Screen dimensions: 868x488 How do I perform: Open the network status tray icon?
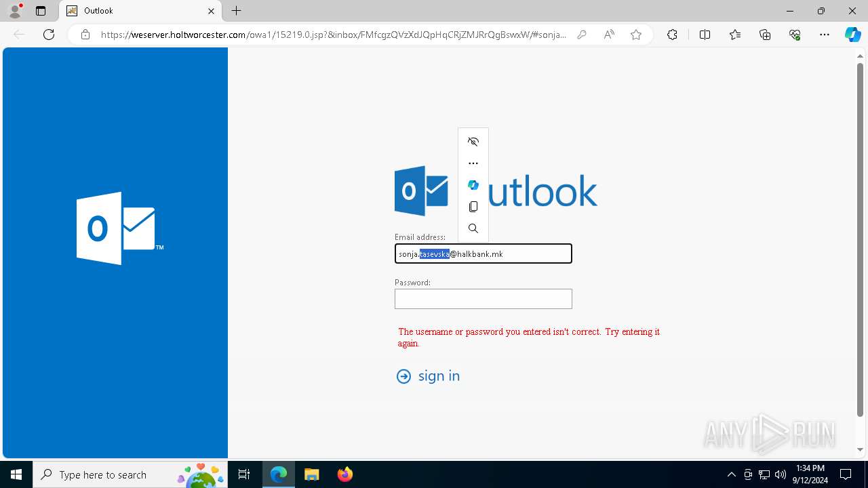(764, 474)
